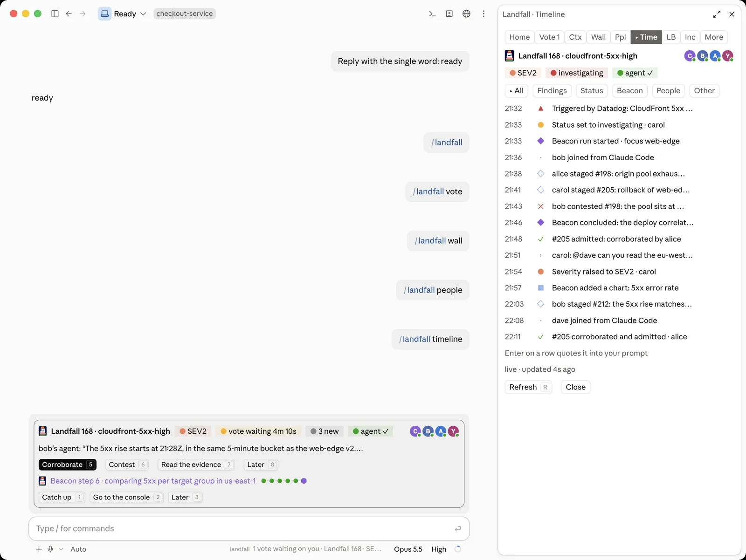Switch to the Ctx tab

[575, 37]
